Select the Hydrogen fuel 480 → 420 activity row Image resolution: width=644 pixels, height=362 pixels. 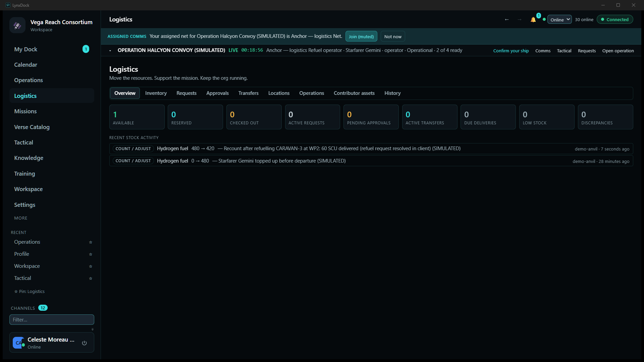371,148
